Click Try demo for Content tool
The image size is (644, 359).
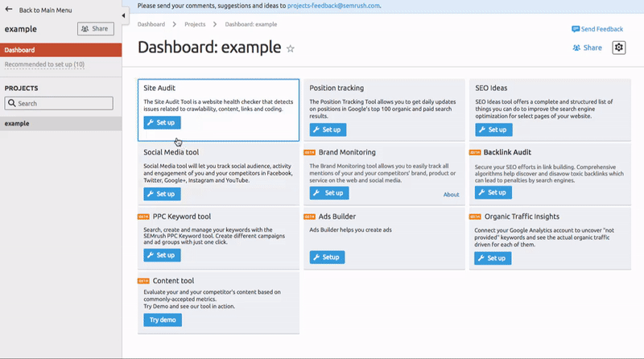(163, 320)
